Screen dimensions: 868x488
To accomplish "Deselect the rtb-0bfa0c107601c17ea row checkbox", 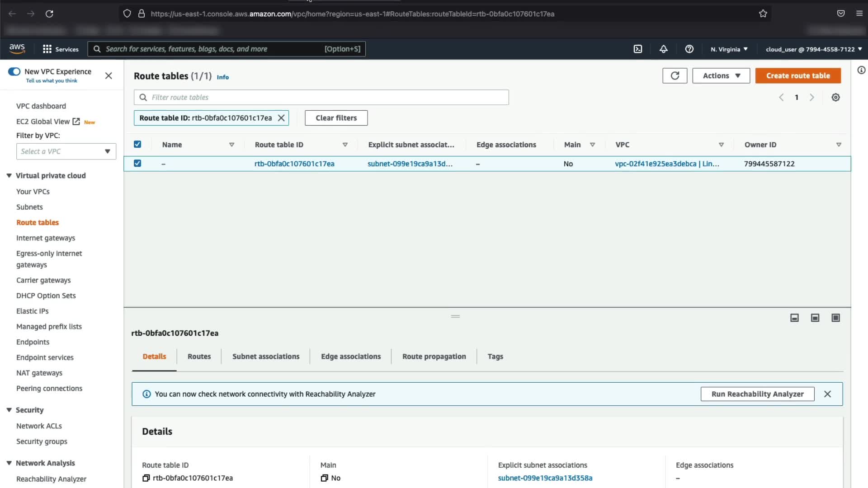I will [x=137, y=164].
